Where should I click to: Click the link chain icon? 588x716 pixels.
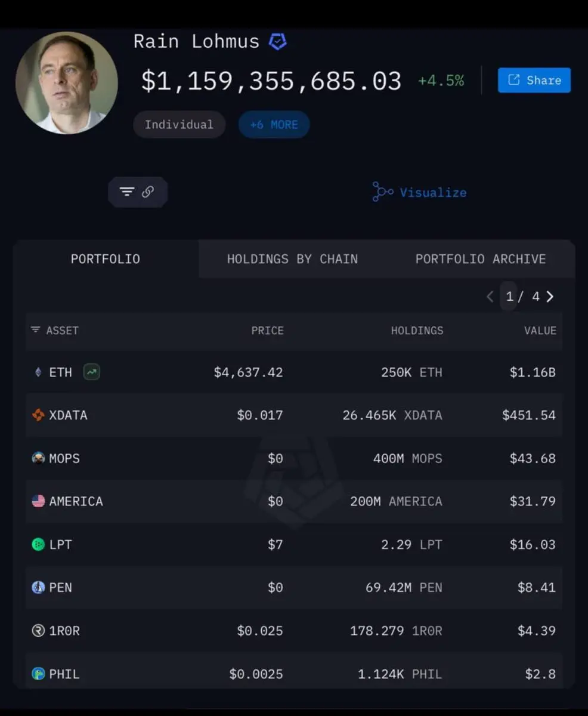pyautogui.click(x=148, y=192)
